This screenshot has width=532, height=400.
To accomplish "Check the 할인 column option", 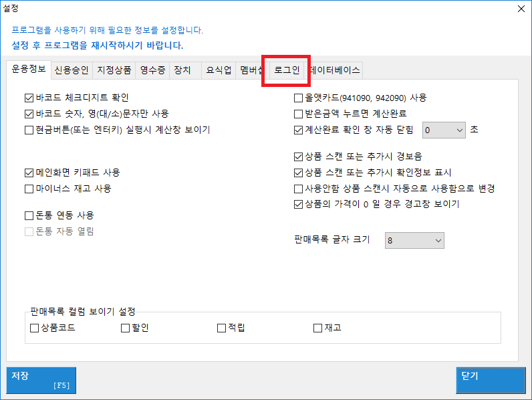I will tap(125, 328).
